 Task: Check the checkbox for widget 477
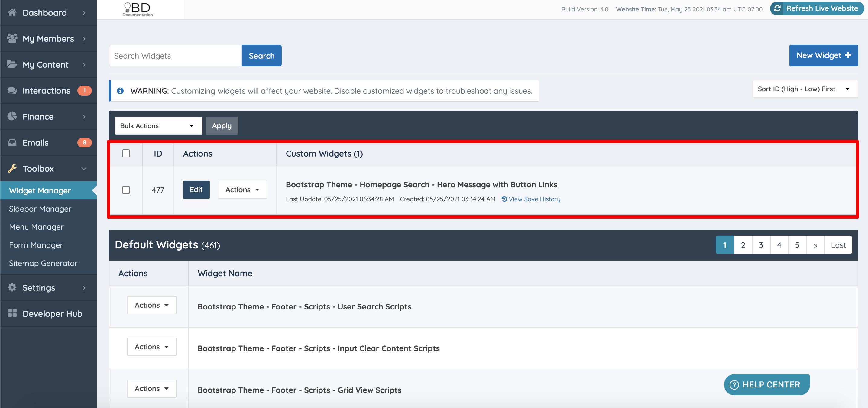(126, 190)
